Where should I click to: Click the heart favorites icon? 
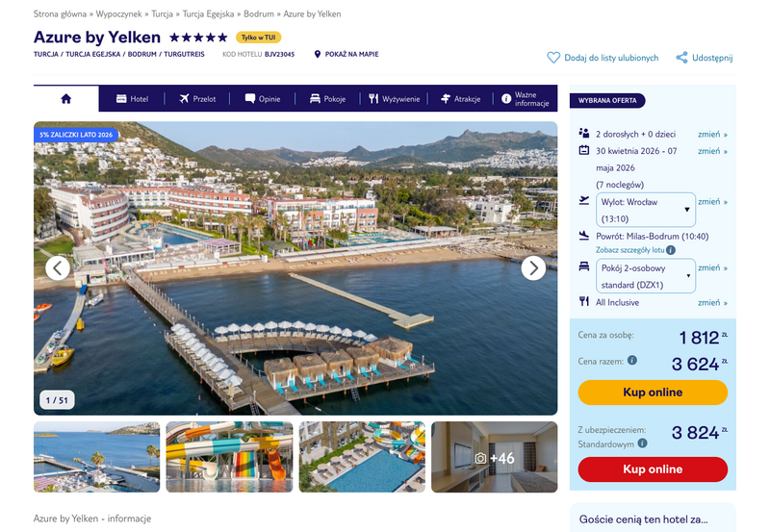pyautogui.click(x=553, y=58)
